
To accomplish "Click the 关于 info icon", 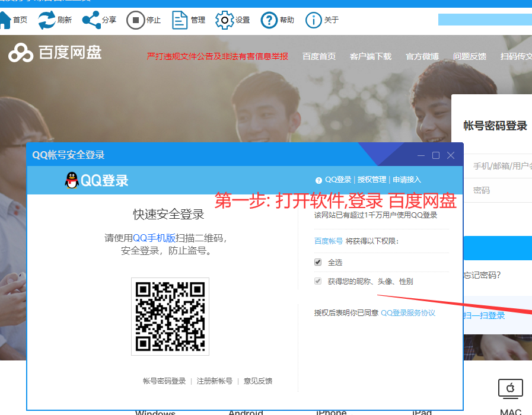I will (x=314, y=20).
